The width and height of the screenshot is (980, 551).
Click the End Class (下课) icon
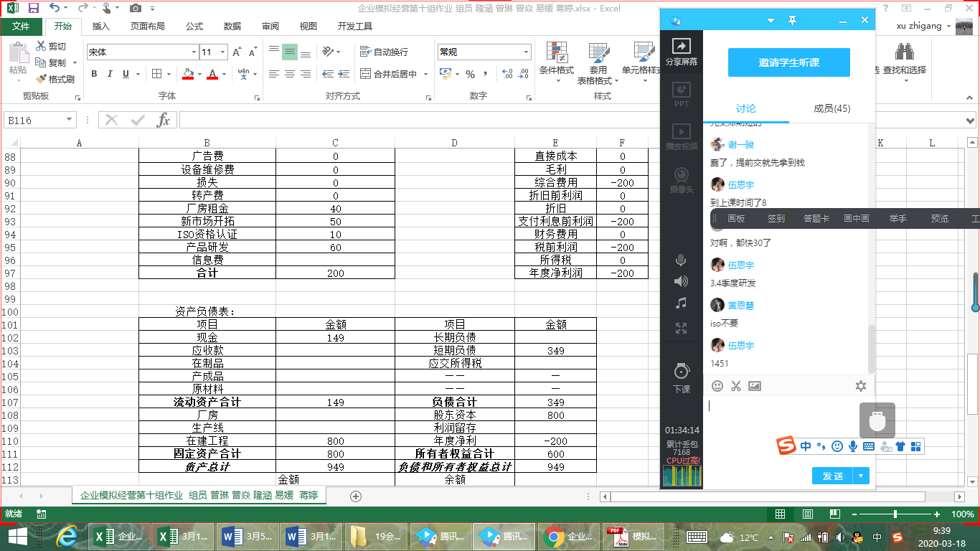pos(681,377)
